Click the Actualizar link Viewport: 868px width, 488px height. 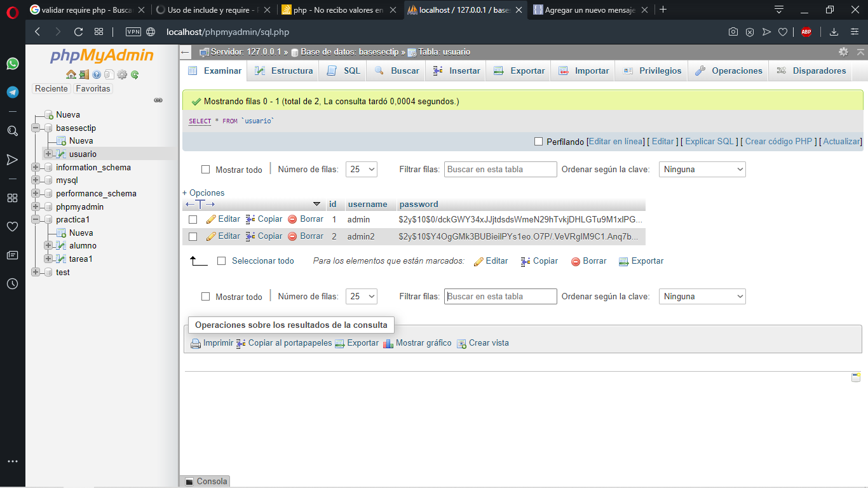pos(842,142)
